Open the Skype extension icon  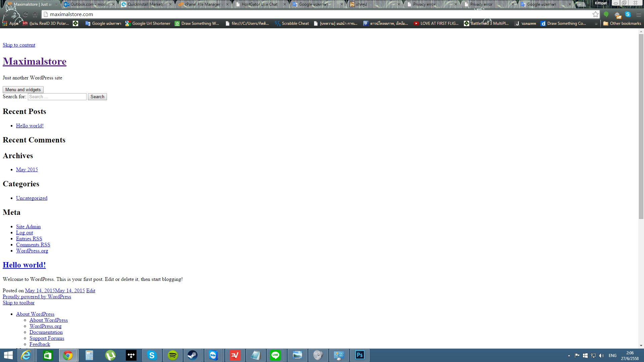pos(628,14)
